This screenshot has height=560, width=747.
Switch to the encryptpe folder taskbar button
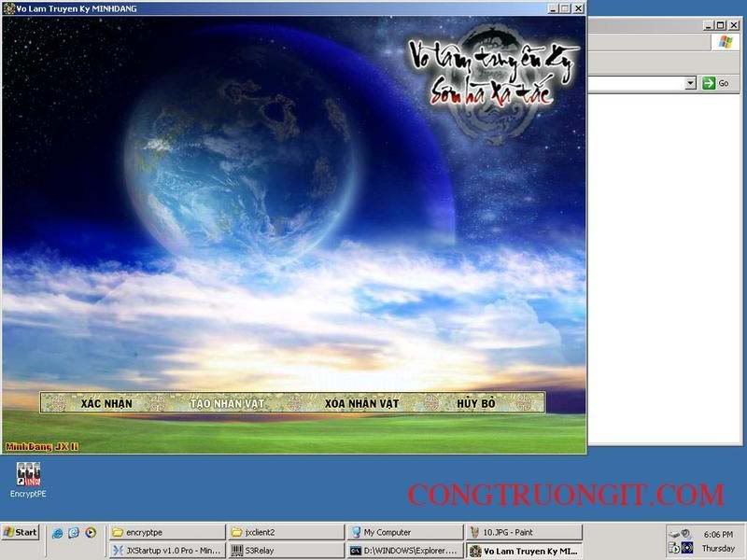point(167,532)
